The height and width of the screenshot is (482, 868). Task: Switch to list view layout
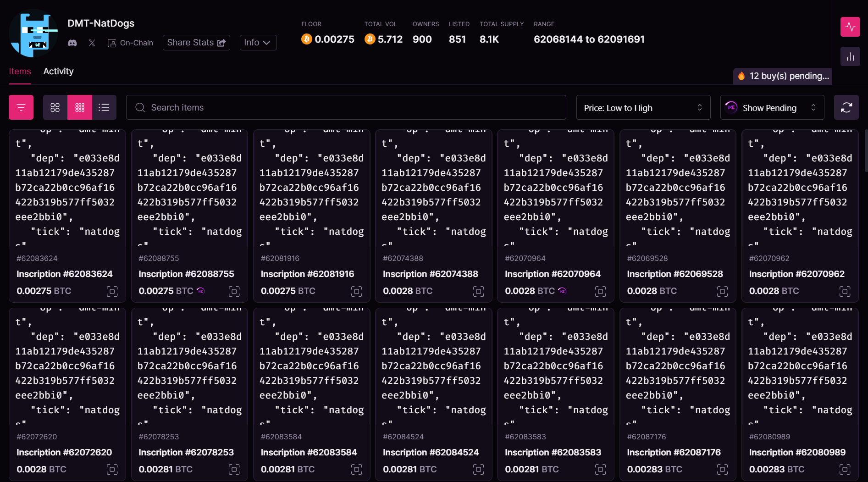point(104,107)
